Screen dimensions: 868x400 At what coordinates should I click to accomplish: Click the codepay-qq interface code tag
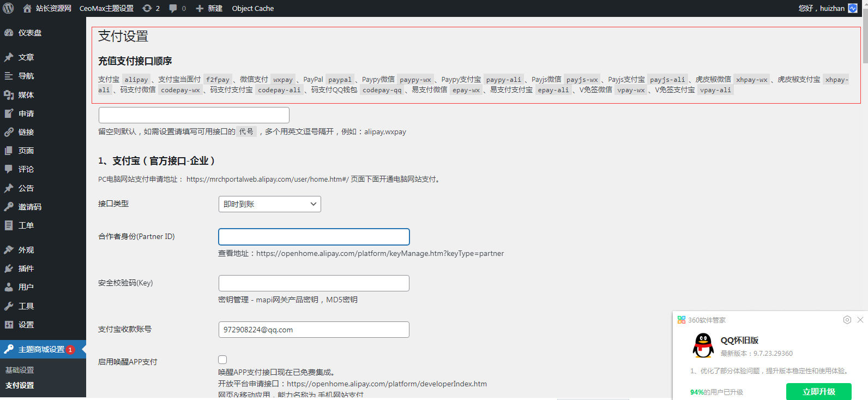click(x=382, y=90)
